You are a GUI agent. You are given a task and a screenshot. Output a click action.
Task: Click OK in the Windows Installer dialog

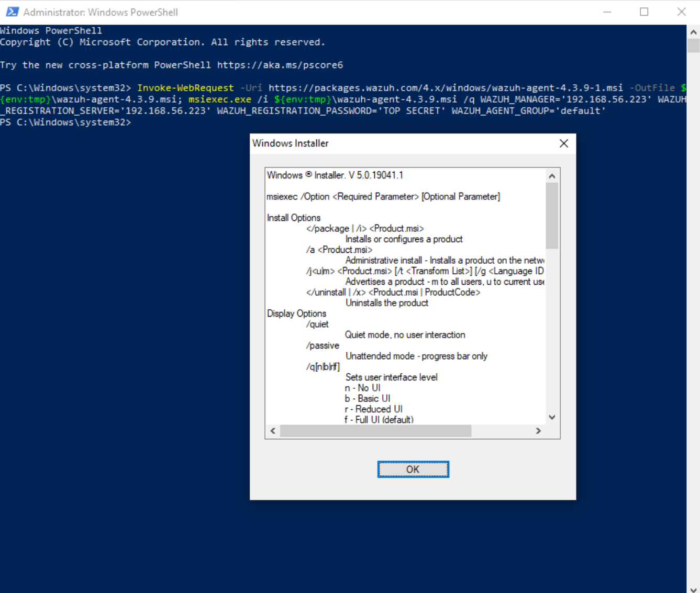point(413,469)
